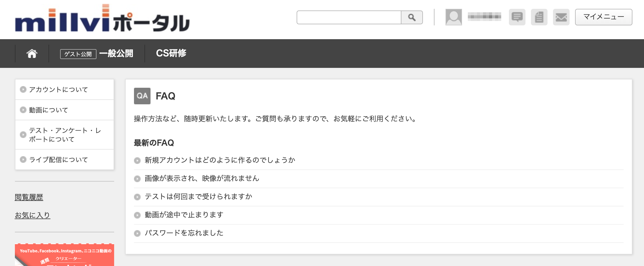
Task: Click bullet icon beside 新規アカウント question
Action: (x=137, y=161)
